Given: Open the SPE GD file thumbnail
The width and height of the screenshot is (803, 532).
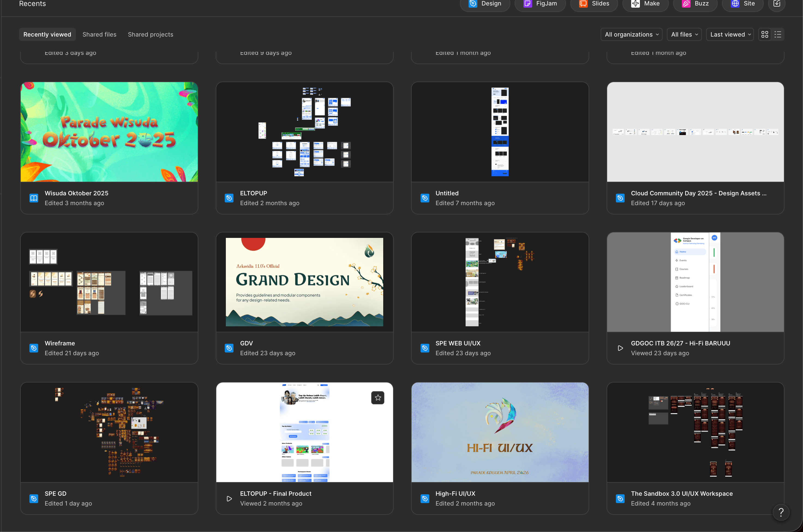Looking at the screenshot, I should point(109,432).
